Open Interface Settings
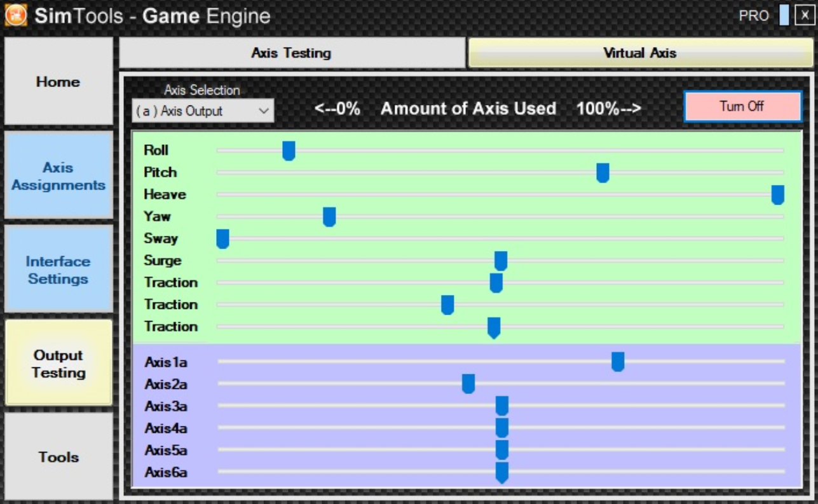The width and height of the screenshot is (818, 504). coord(58,269)
